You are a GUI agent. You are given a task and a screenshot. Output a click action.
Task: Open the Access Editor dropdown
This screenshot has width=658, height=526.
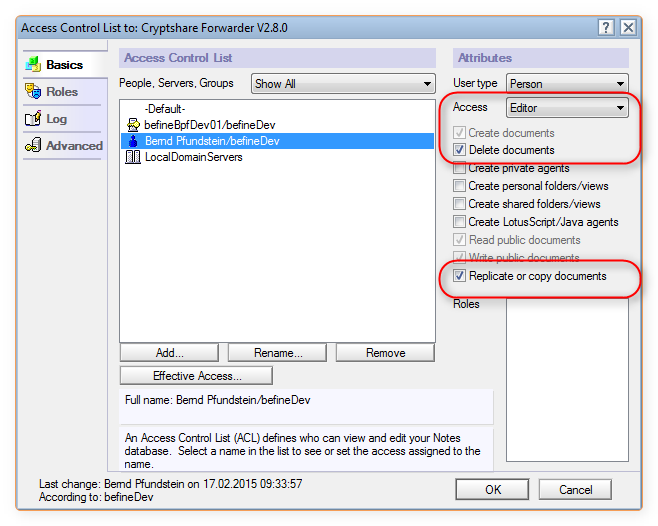coord(567,108)
